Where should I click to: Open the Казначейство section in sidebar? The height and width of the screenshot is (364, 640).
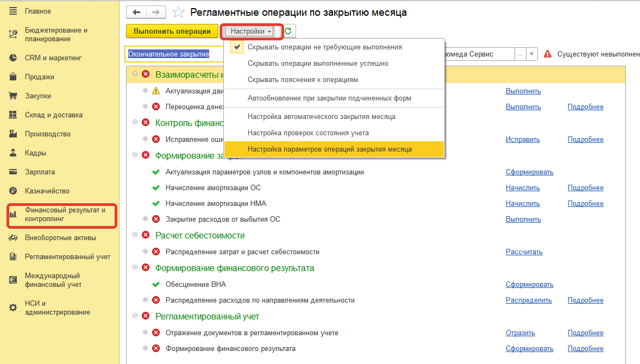47,191
